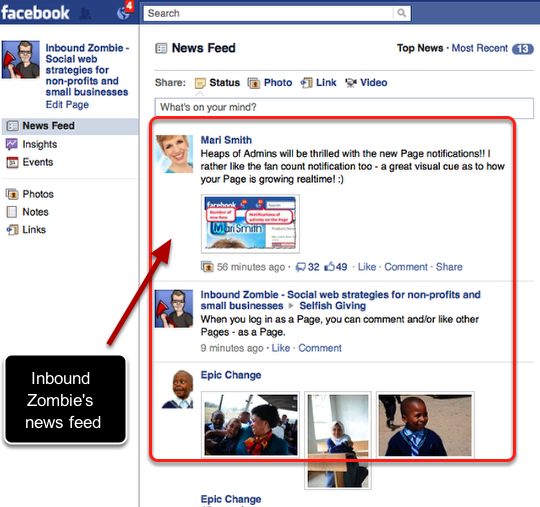This screenshot has width=540, height=507.
Task: Open Events in the sidebar
Action: [x=38, y=162]
